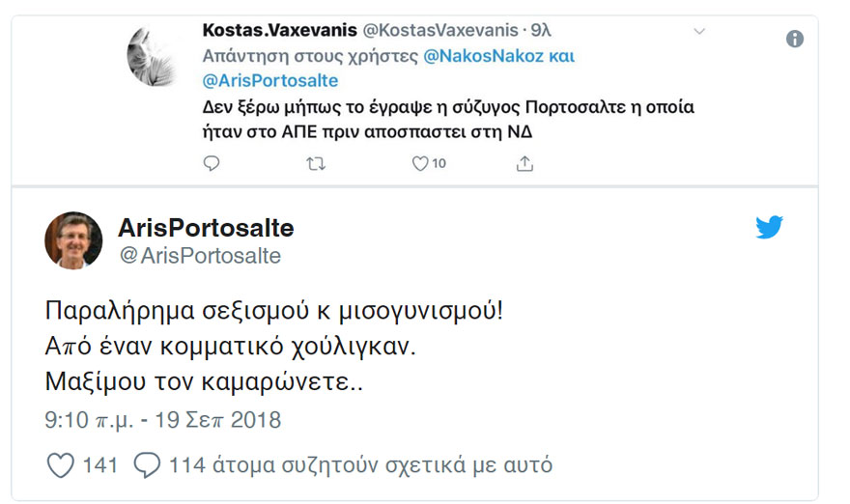The width and height of the screenshot is (850, 504).
Task: Retweet the Kostas.Vaxevanis reply
Action: click(x=316, y=164)
